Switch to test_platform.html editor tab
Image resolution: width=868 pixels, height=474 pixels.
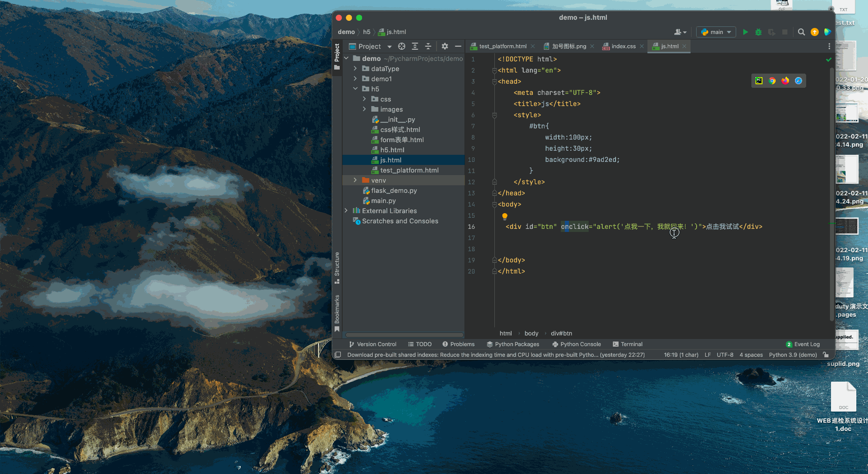[502, 46]
